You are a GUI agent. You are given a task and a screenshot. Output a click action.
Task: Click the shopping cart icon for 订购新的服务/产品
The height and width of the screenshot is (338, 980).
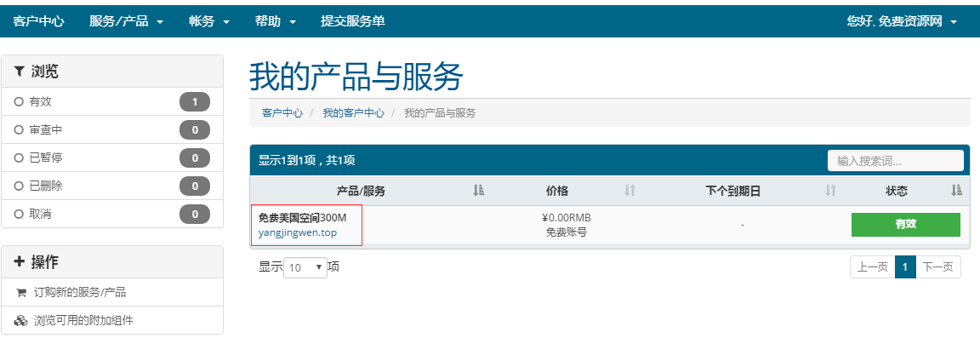[x=20, y=292]
